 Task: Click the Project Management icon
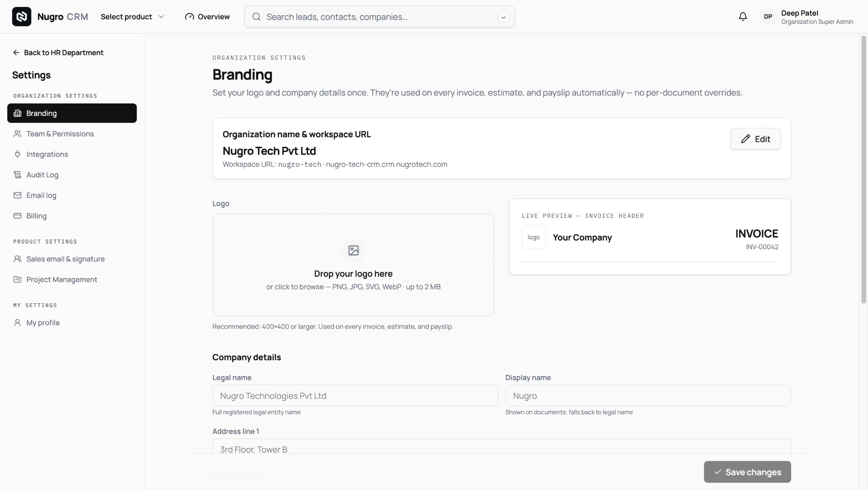(17, 279)
